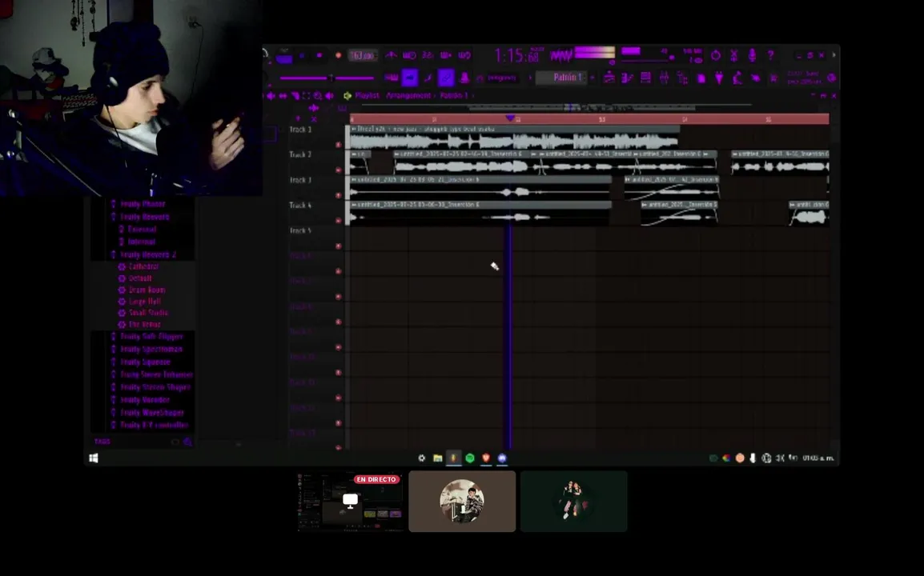Open the plugin picker plug icon
Viewport: 924px width, 576px height.
pos(719,78)
